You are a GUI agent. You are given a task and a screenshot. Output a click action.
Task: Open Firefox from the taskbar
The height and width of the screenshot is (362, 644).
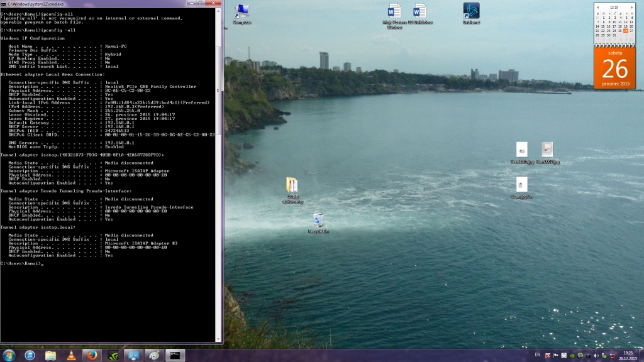92,355
